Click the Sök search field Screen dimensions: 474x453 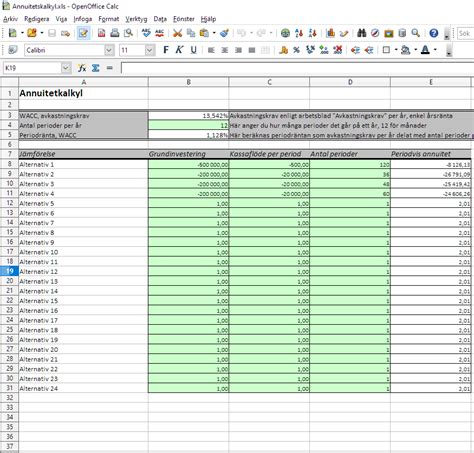click(466, 33)
